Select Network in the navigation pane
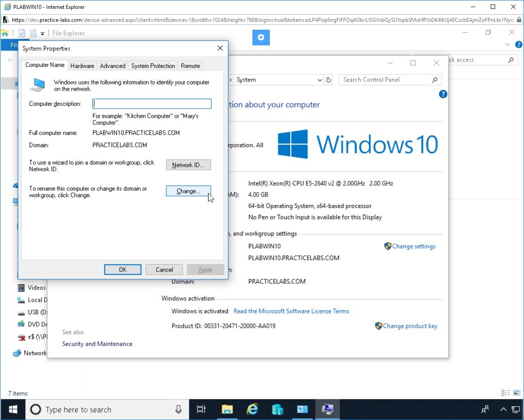The image size is (524, 420). pyautogui.click(x=30, y=353)
